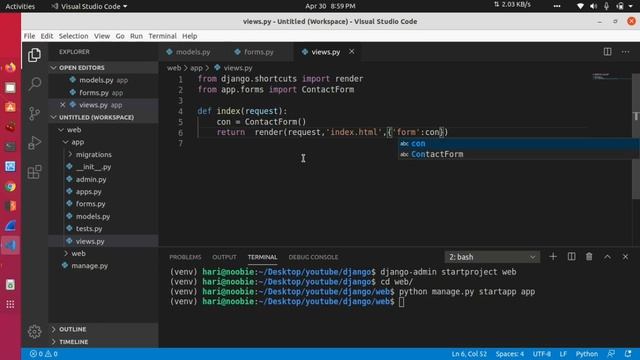640x360 pixels.
Task: Switch to the Debug Console tab
Action: [313, 257]
